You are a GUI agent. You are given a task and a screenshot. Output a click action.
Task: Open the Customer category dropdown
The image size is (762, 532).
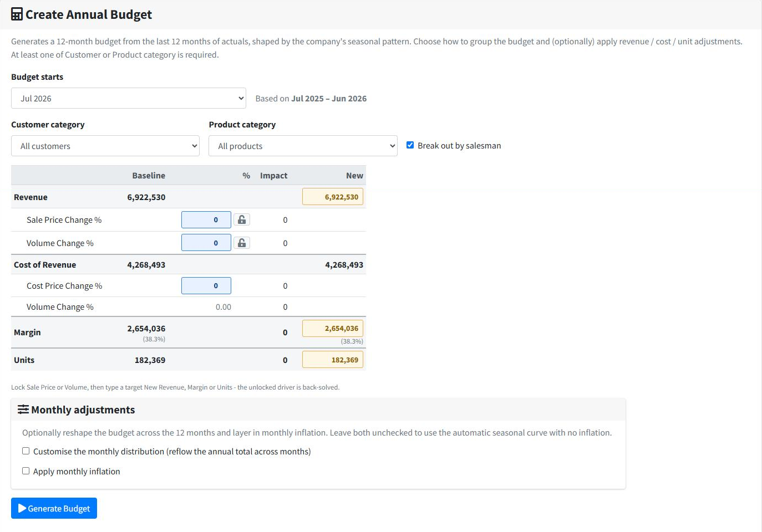point(105,146)
